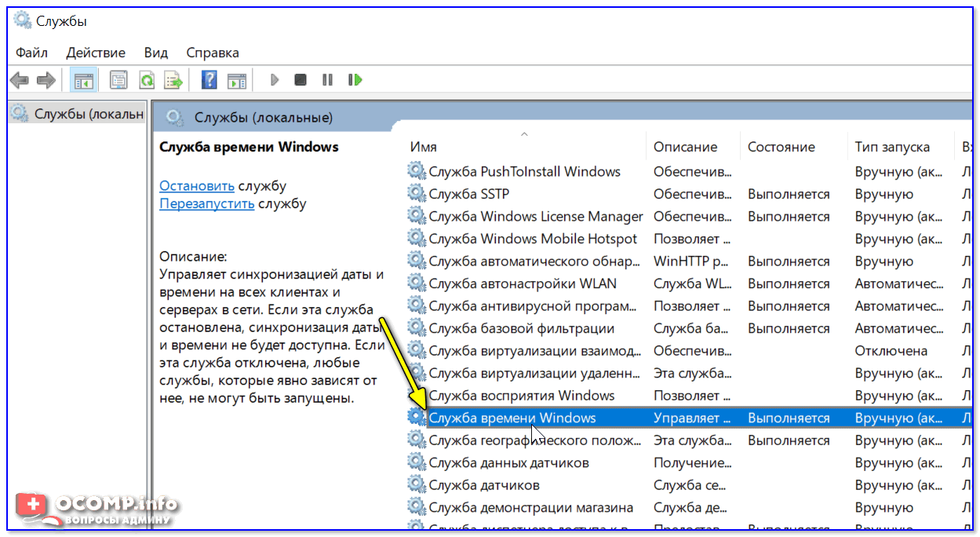The width and height of the screenshot is (980, 537).
Task: Click the Forward arrow in toolbar
Action: click(x=46, y=80)
